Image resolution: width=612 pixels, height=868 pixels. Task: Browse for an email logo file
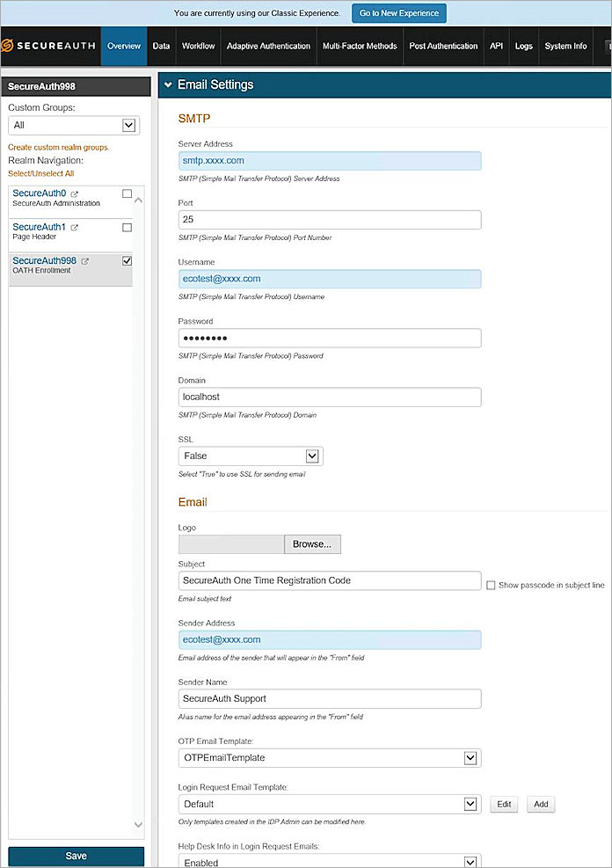point(312,543)
